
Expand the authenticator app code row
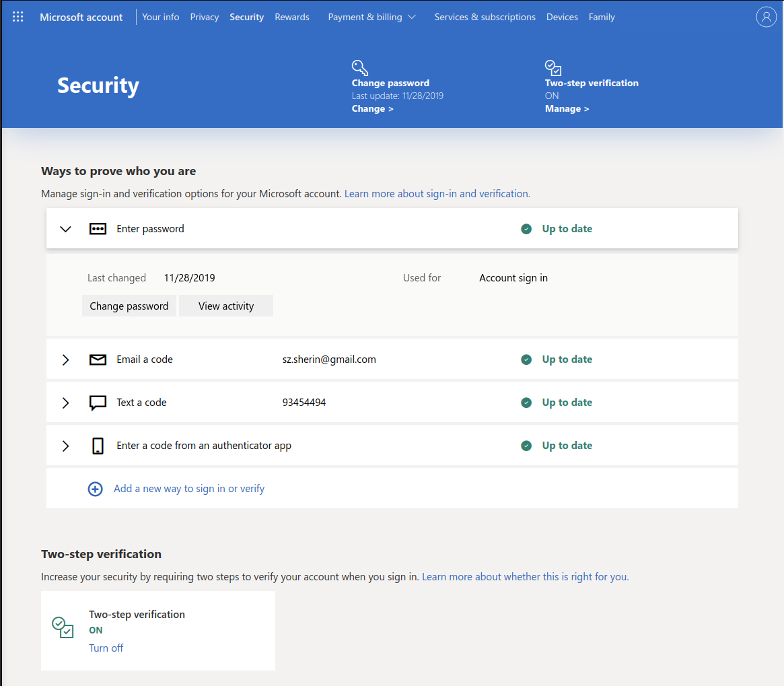click(x=65, y=446)
